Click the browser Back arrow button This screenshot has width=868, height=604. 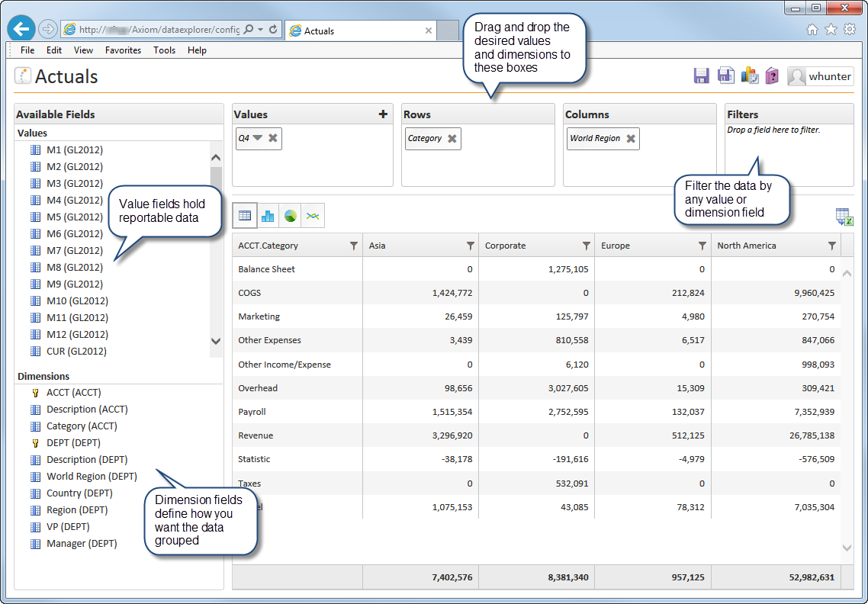pos(21,29)
